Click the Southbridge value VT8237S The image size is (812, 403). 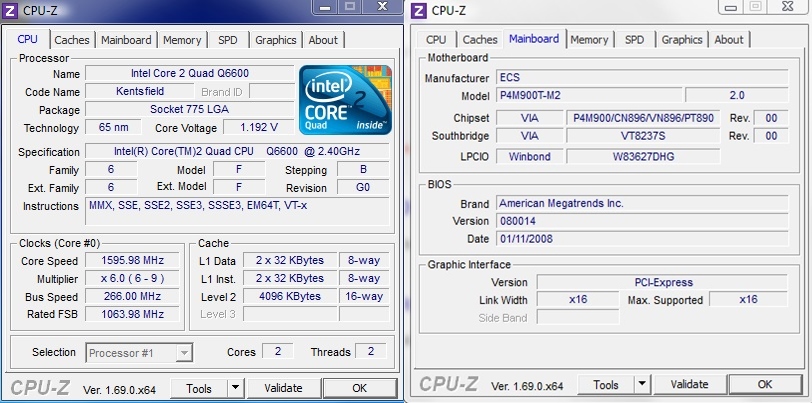643,136
